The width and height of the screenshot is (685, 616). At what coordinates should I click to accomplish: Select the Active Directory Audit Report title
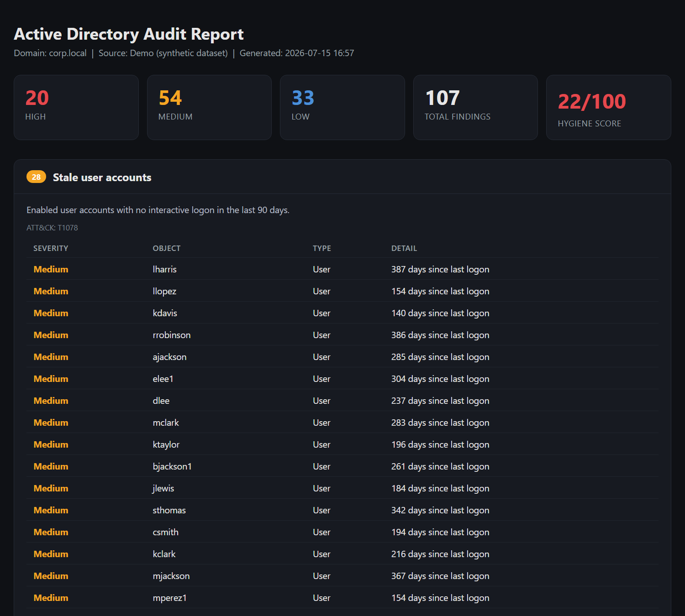point(129,34)
